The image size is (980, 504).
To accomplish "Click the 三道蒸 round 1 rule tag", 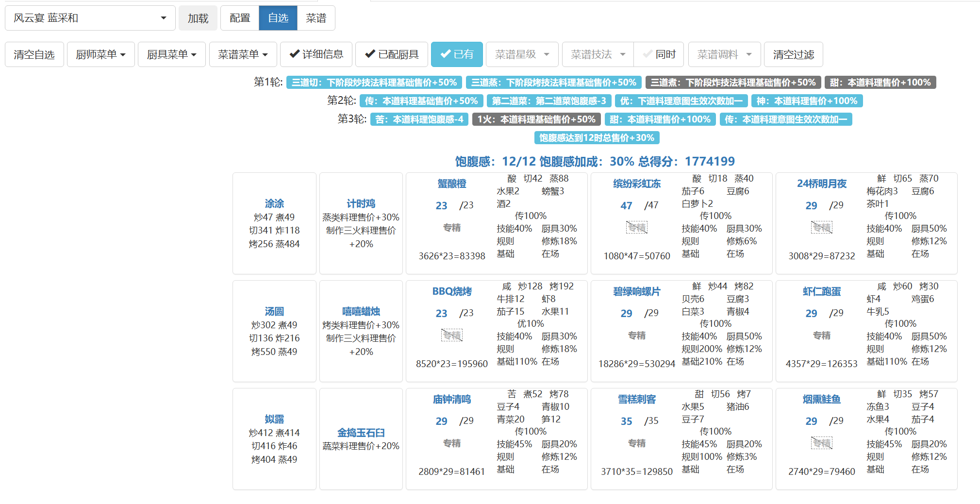I will point(554,83).
